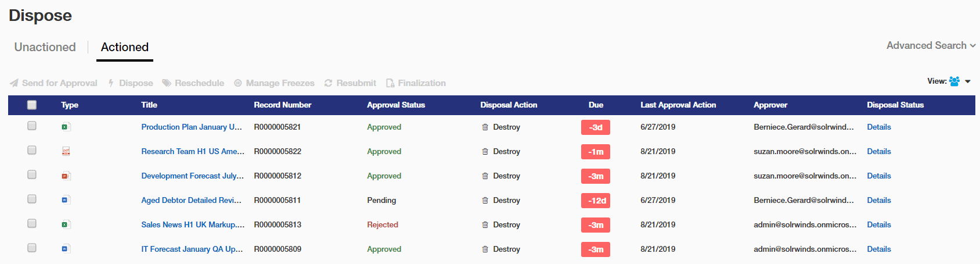Image resolution: width=980 pixels, height=264 pixels.
Task: Open the View dropdown arrow
Action: pos(968,81)
